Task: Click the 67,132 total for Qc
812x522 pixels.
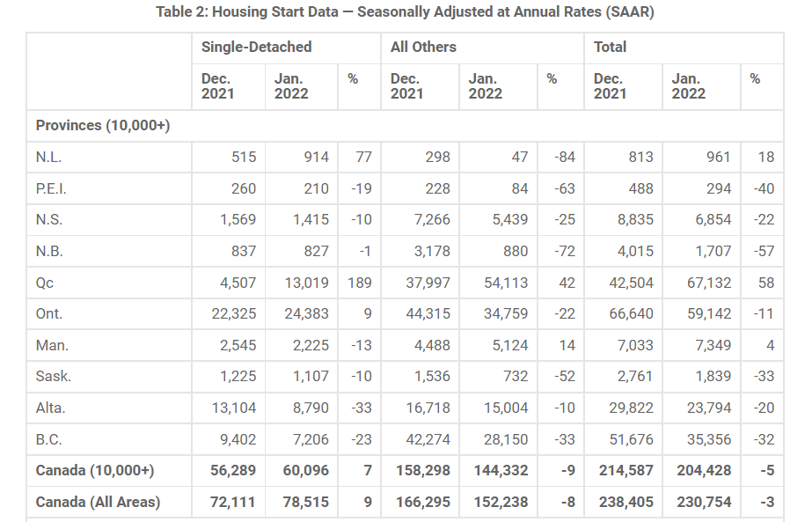Action: pos(700,283)
